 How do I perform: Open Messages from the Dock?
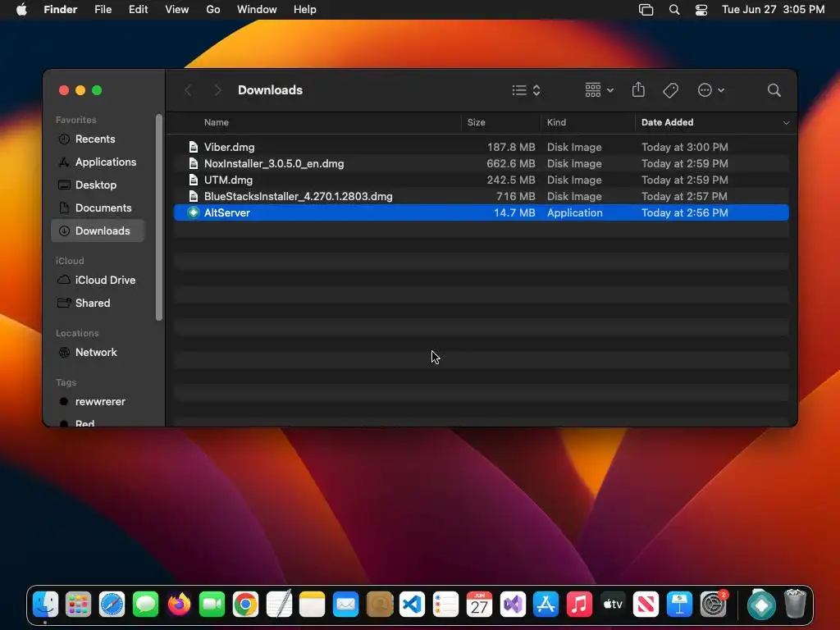click(145, 605)
